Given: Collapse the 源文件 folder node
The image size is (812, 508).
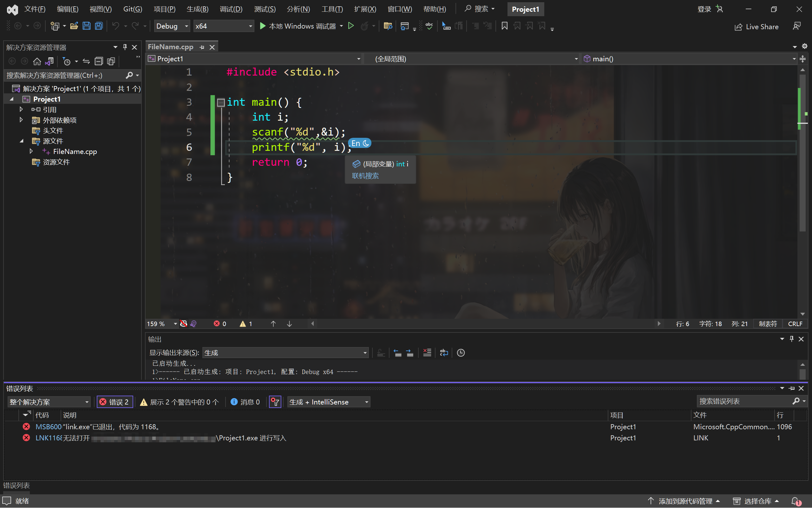Looking at the screenshot, I should (21, 141).
